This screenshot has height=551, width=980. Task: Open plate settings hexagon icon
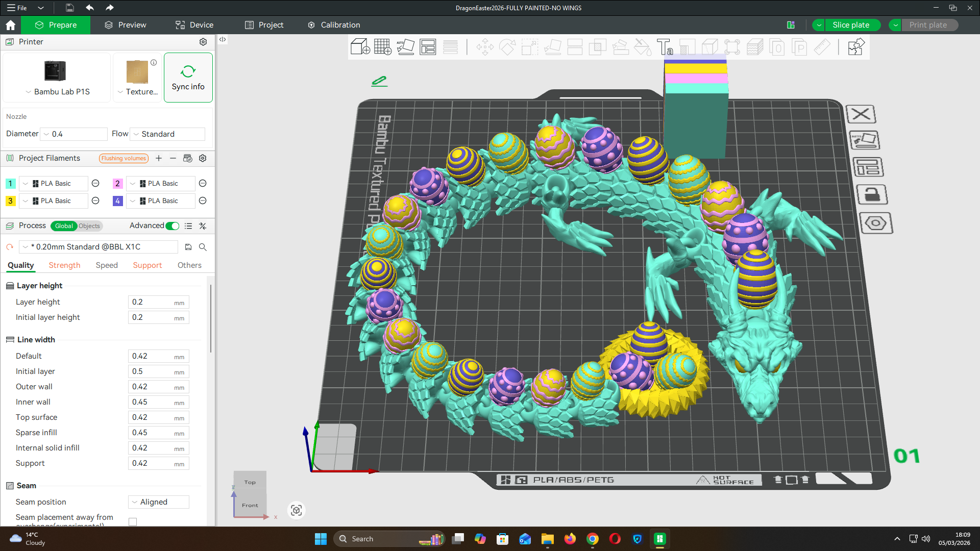click(876, 223)
